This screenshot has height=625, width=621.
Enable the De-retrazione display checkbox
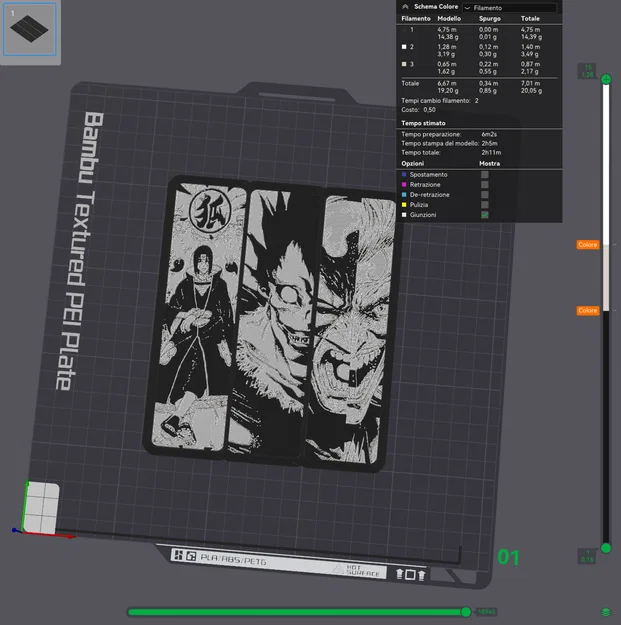485,195
